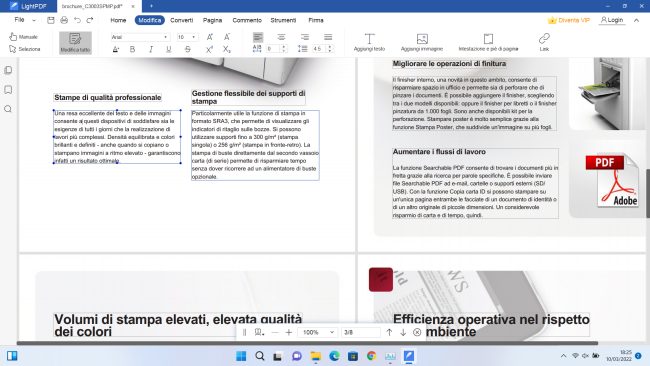Switch to the Strumenti tab
This screenshot has height=366, width=650.
tap(283, 20)
